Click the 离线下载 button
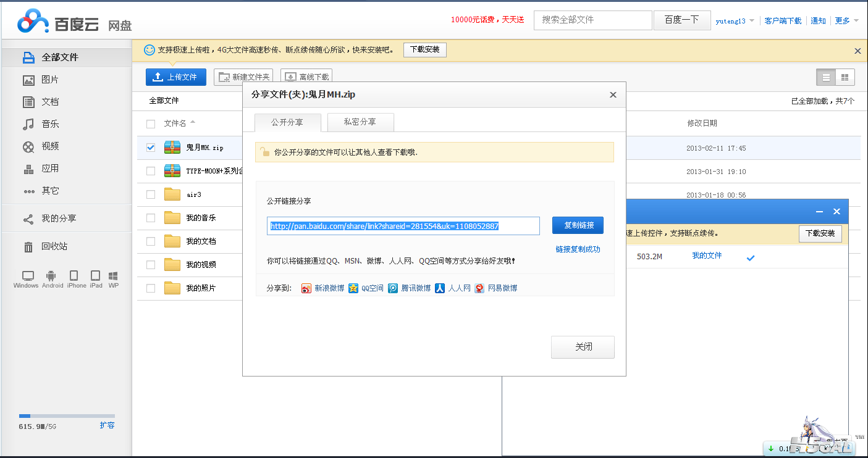868x458 pixels. [306, 77]
